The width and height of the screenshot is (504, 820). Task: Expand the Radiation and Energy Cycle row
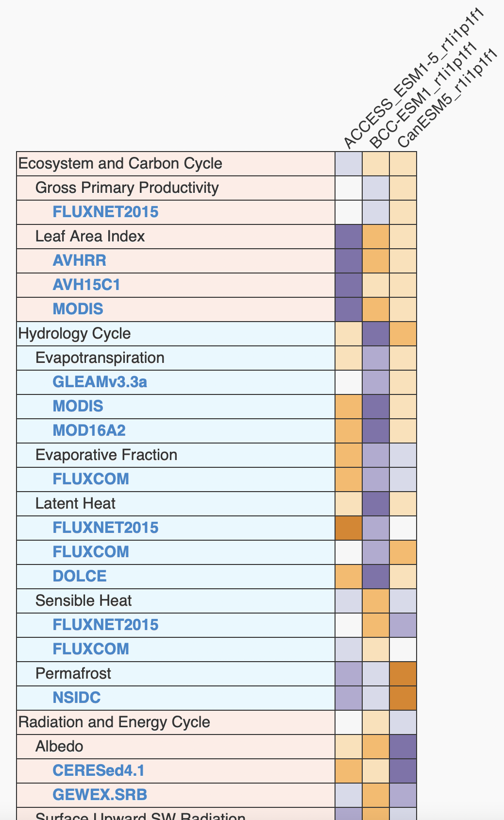tap(114, 722)
